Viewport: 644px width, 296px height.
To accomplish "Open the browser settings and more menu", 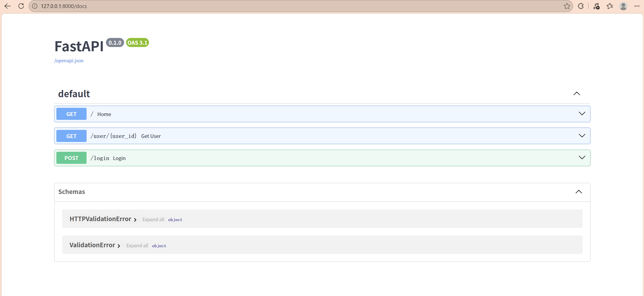I will point(637,6).
